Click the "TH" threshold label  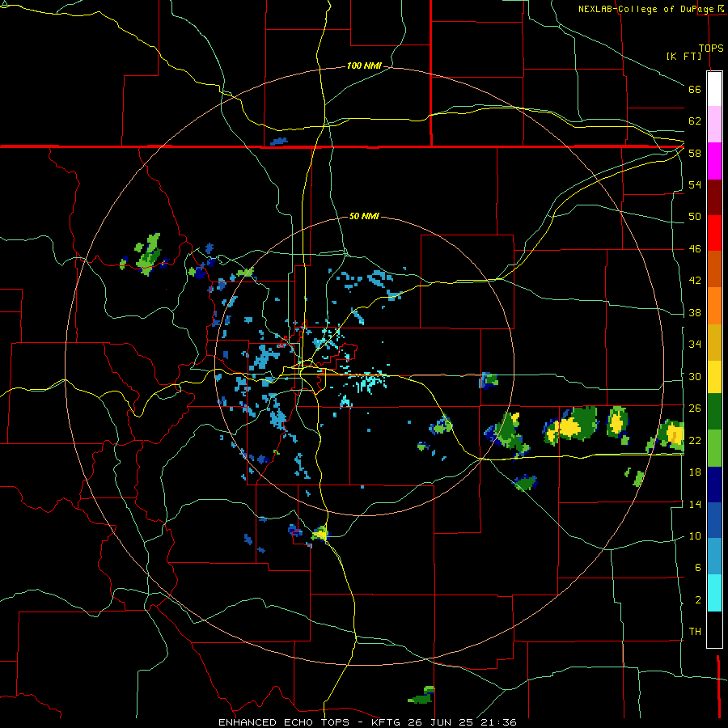695,632
